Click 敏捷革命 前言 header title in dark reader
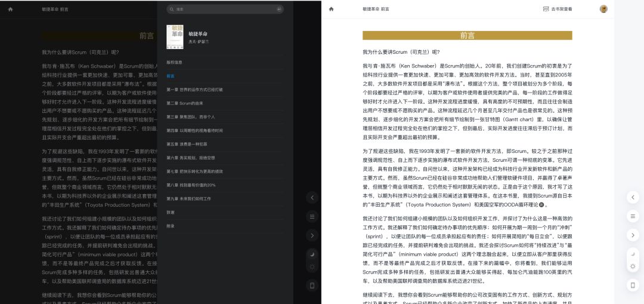The image size is (644, 304). (x=55, y=9)
